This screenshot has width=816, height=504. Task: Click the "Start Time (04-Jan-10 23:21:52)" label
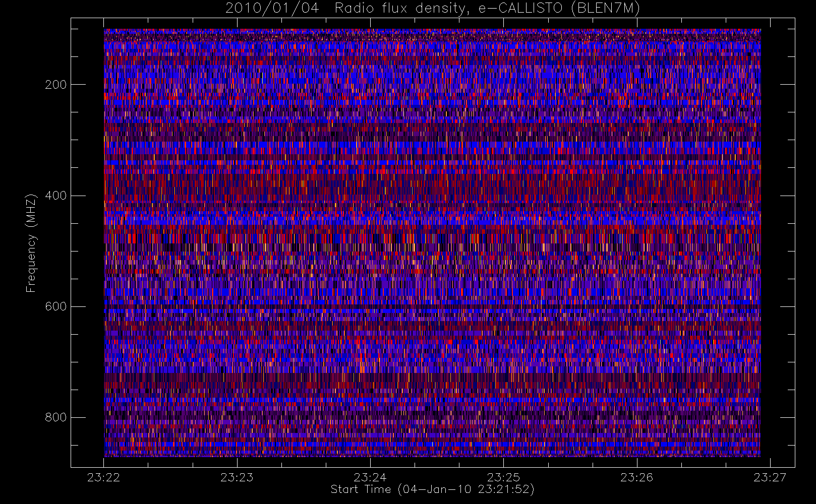432,489
